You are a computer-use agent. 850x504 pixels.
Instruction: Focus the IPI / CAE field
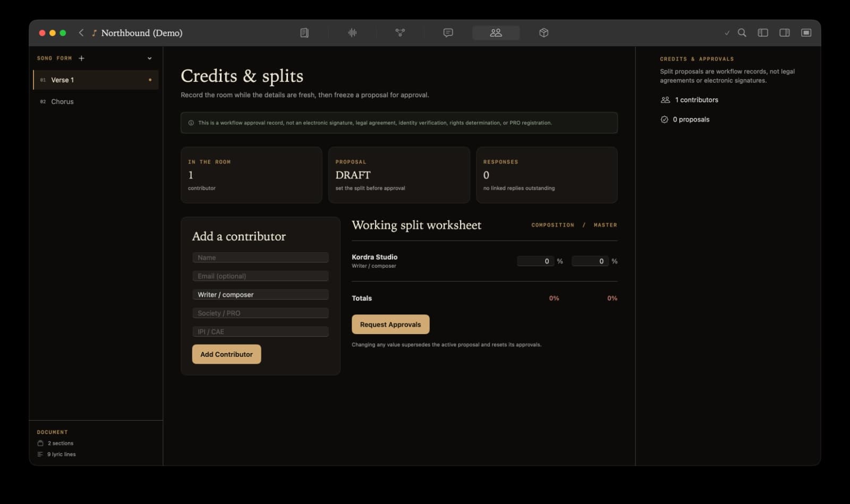click(x=260, y=332)
